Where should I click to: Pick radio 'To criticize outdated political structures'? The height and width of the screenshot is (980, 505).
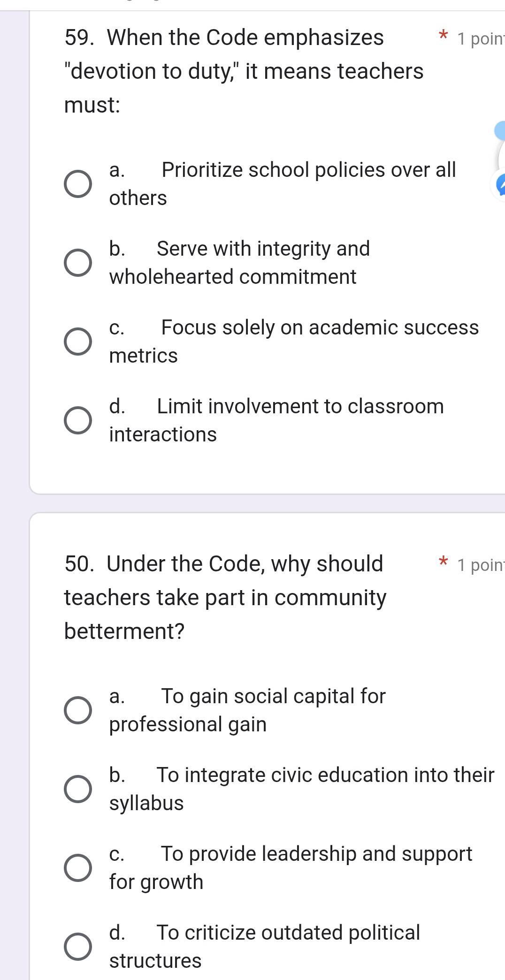78,947
